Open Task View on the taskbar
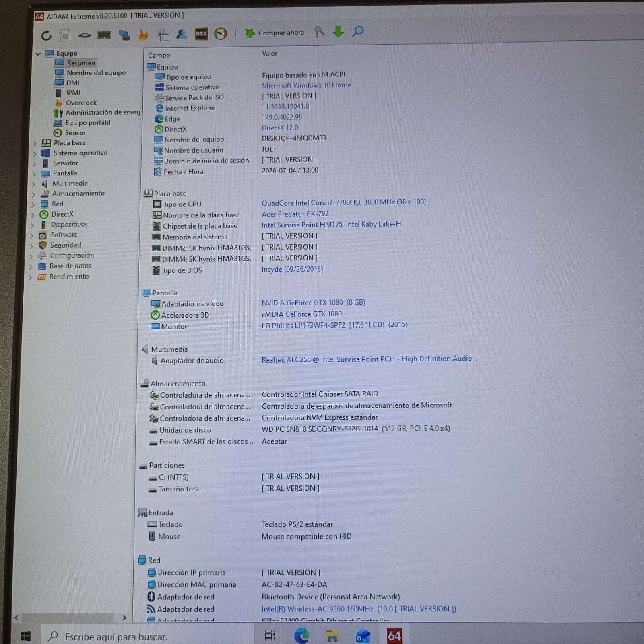 click(270, 636)
